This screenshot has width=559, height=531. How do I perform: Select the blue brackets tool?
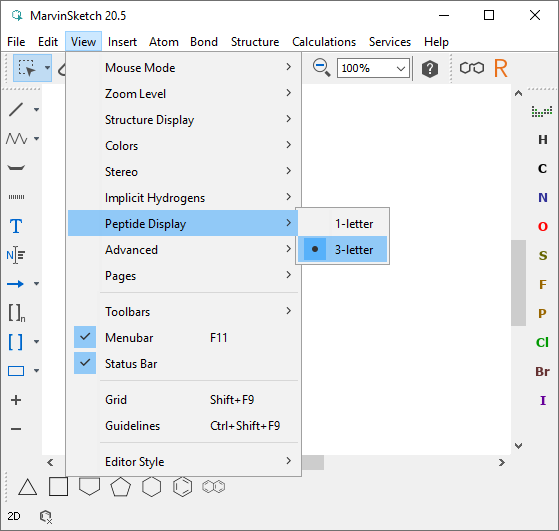point(15,342)
